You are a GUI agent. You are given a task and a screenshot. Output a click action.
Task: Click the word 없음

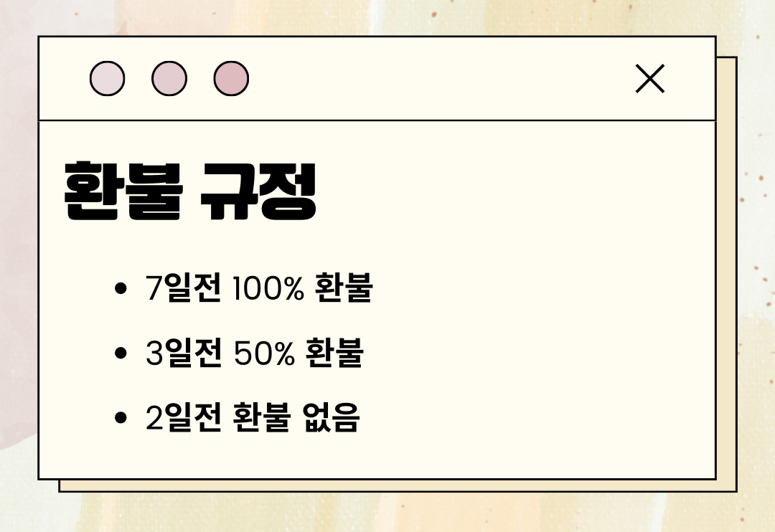point(331,417)
